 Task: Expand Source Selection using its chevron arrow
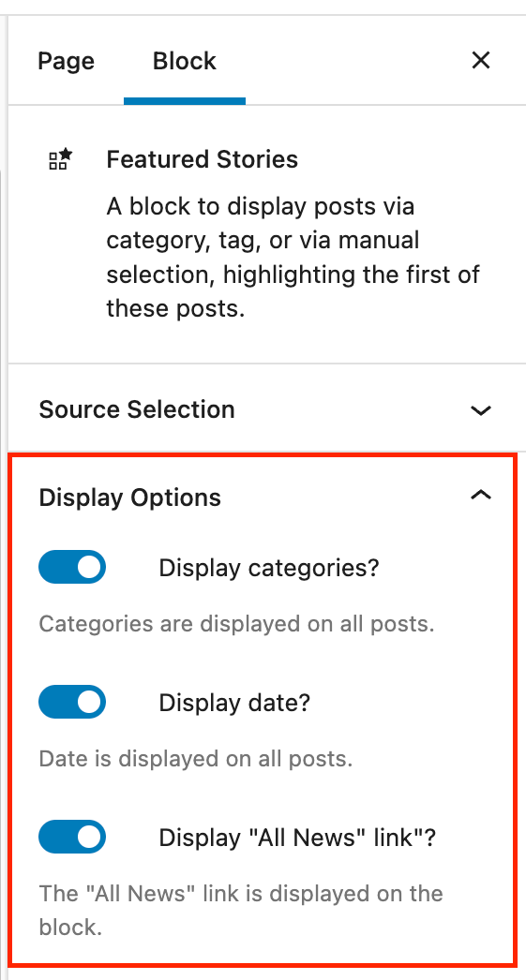click(480, 410)
